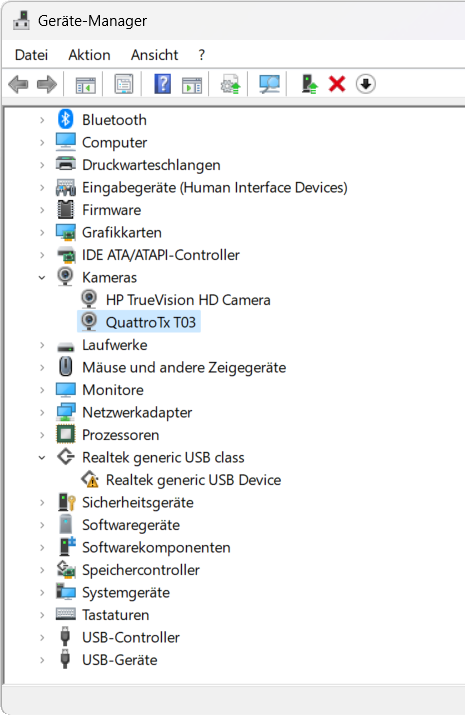The image size is (465, 715).
Task: Click the Update driver toolbar icon
Action: 230,84
